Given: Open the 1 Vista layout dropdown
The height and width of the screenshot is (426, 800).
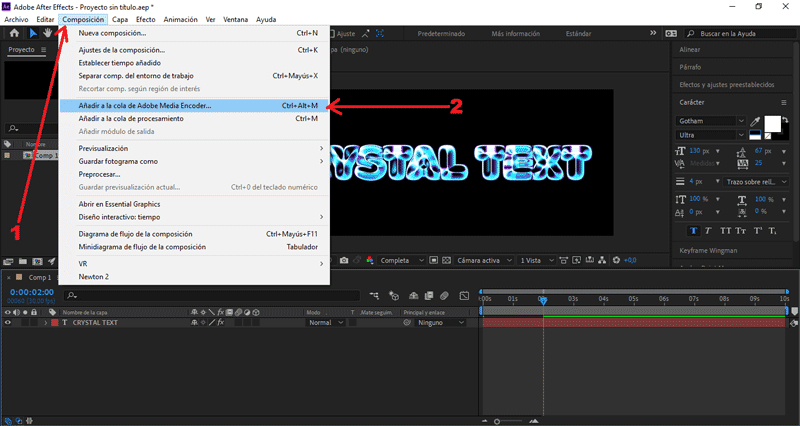Looking at the screenshot, I should coord(536,260).
